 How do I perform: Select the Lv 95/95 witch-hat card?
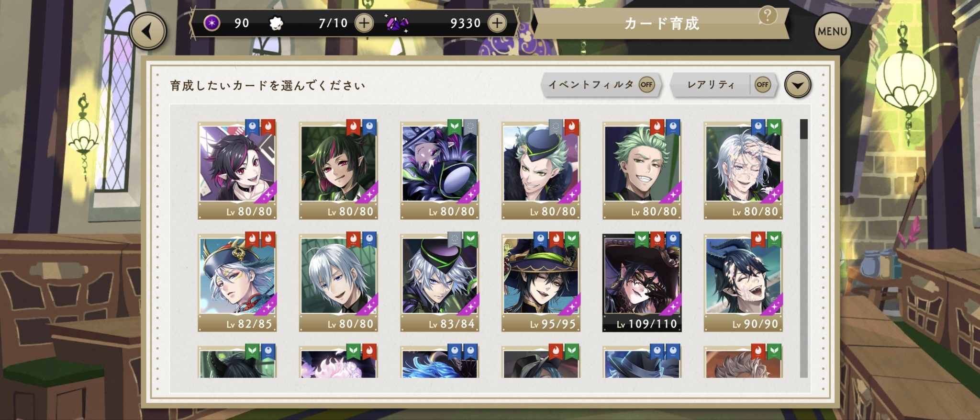click(541, 283)
